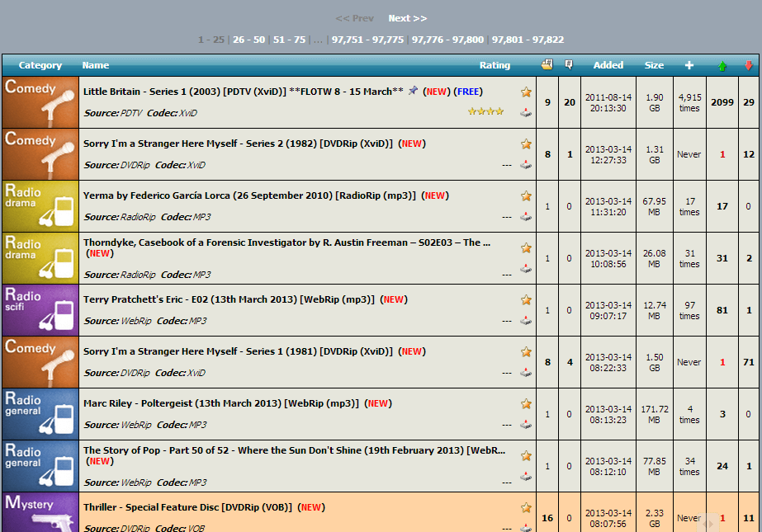Click star icon for Yerma row

(526, 195)
